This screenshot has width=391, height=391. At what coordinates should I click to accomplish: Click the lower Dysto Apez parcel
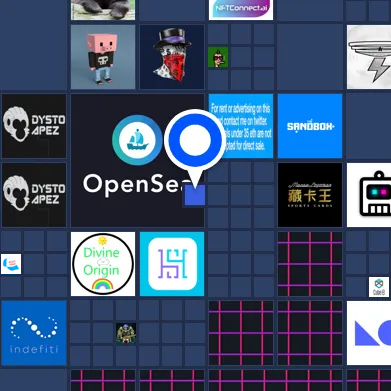point(34,195)
